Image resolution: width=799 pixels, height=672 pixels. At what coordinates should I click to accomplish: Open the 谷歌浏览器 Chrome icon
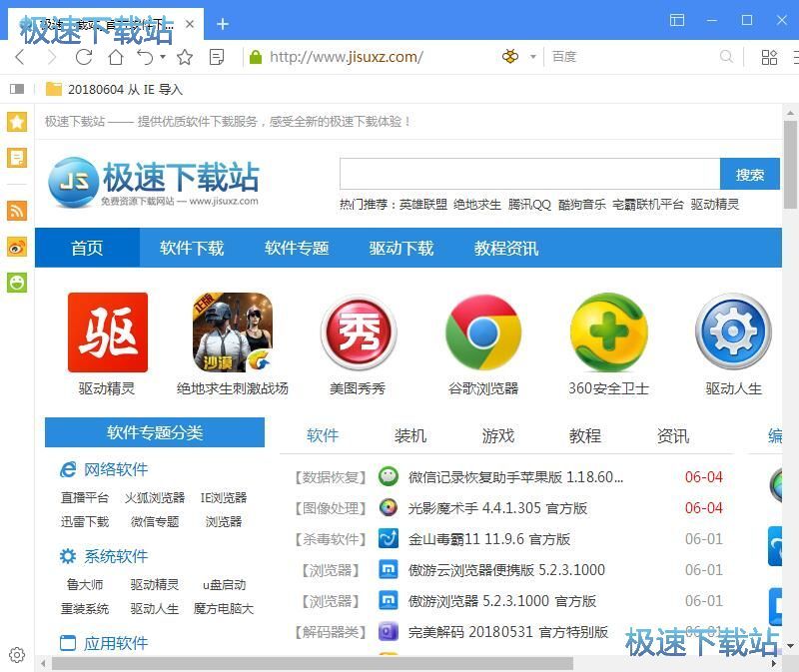pos(483,333)
